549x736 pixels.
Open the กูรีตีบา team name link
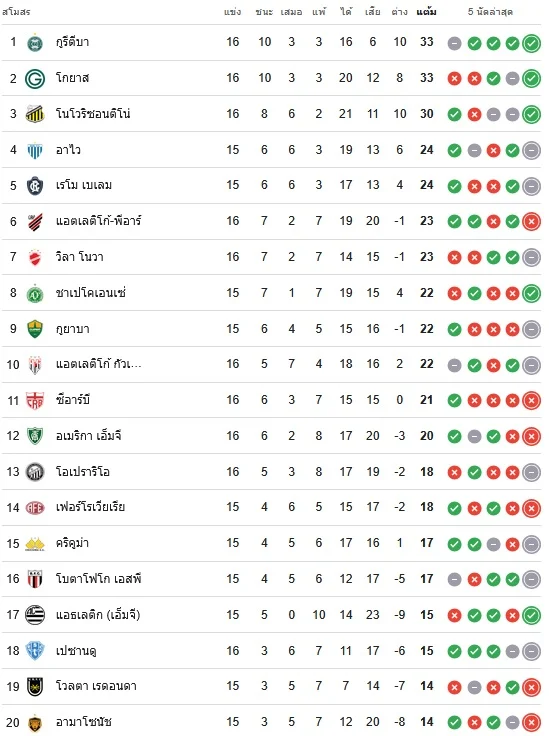(72, 42)
